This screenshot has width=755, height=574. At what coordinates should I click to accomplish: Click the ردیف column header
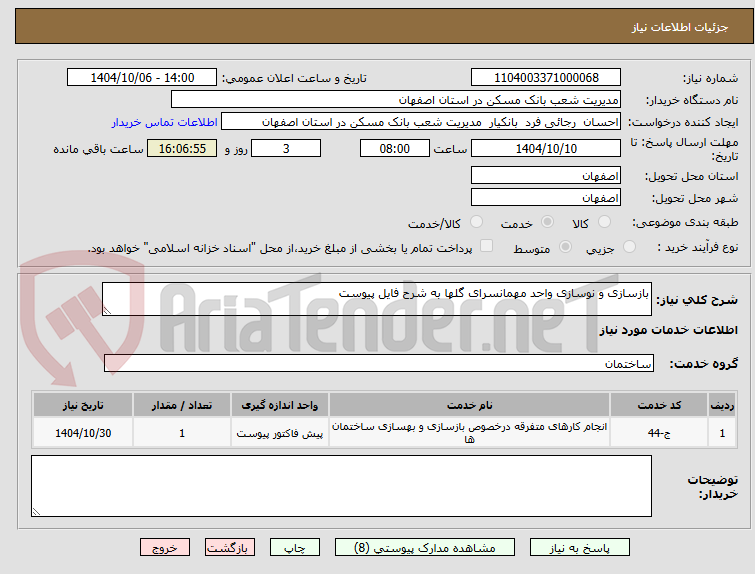pos(722,405)
